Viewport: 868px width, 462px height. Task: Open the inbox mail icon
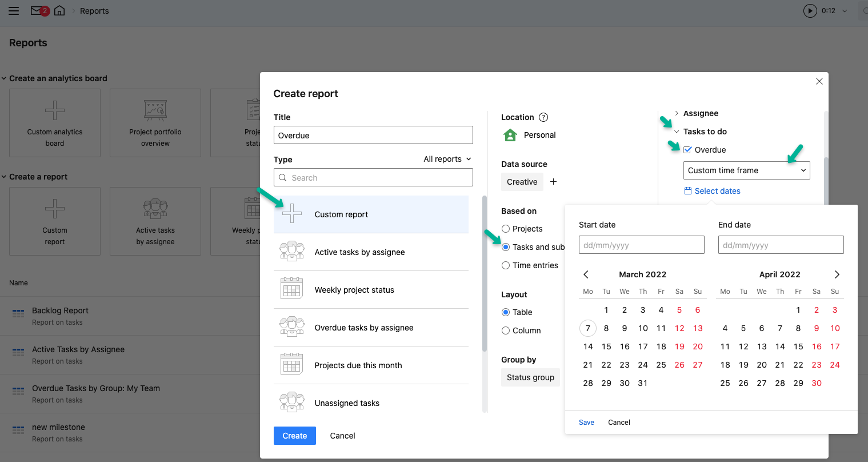pos(37,11)
